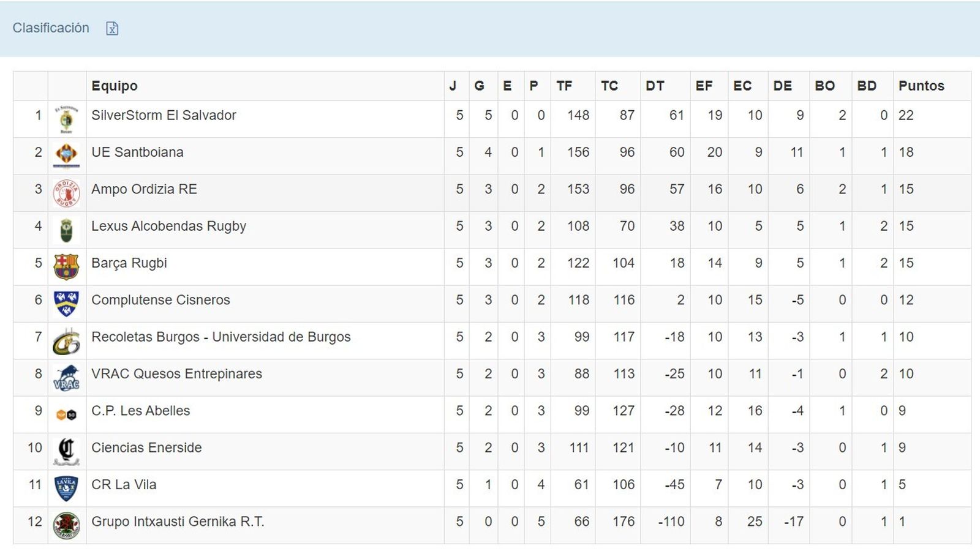980x551 pixels.
Task: Click the CR La Vila badge
Action: tap(66, 489)
